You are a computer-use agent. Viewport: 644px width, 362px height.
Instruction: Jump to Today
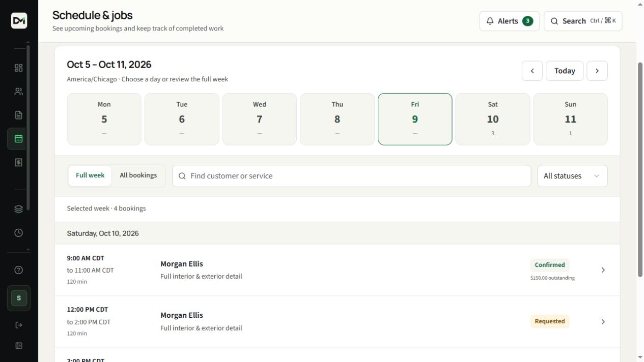pyautogui.click(x=565, y=71)
